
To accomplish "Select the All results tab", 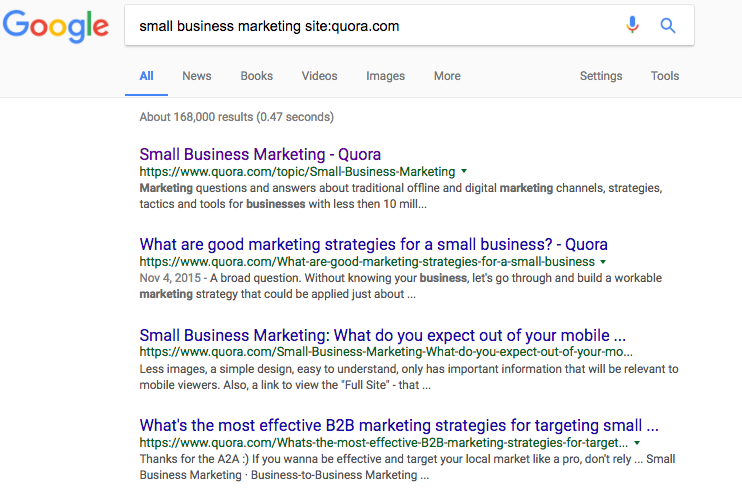I will 146,76.
